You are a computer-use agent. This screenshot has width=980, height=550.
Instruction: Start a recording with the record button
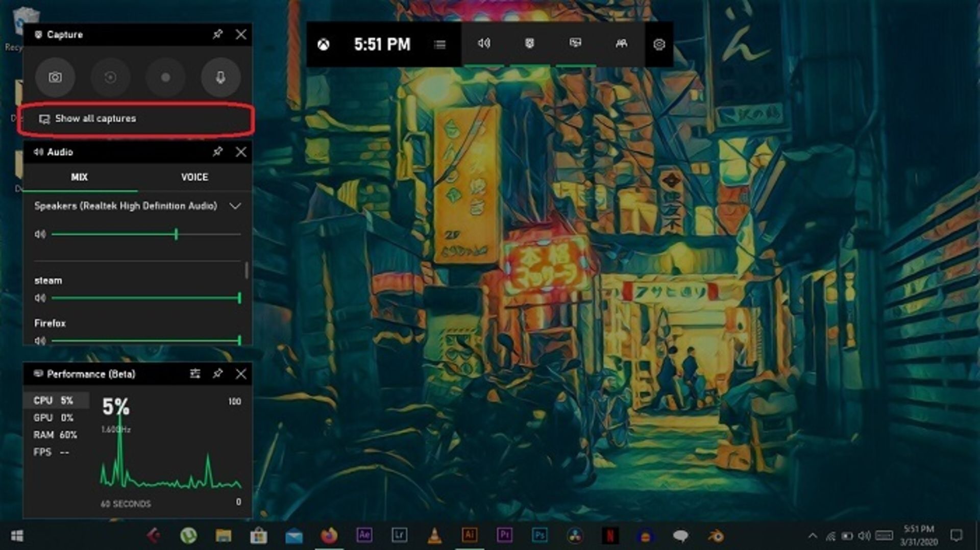coord(165,77)
